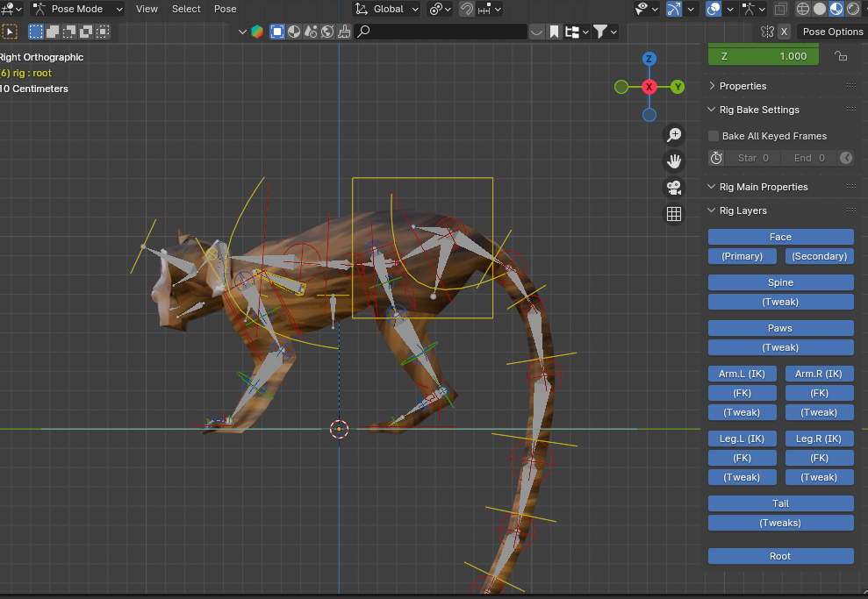Switch to the Pose Options tab

point(831,32)
